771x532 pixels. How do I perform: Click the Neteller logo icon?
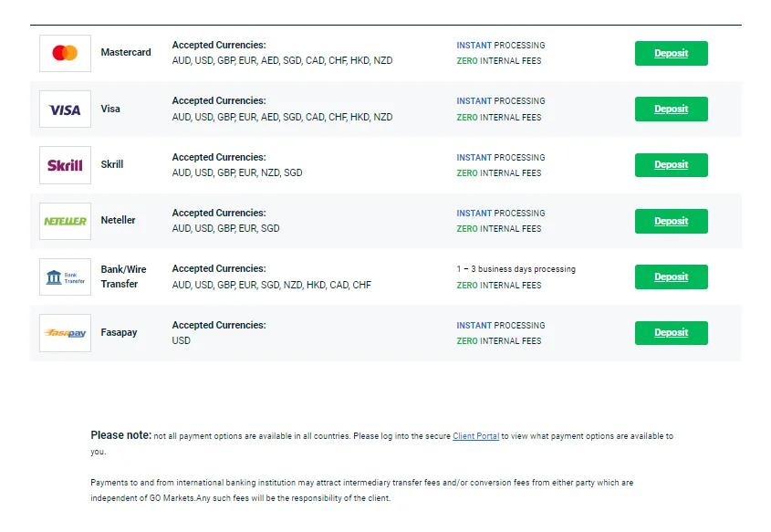coord(65,221)
